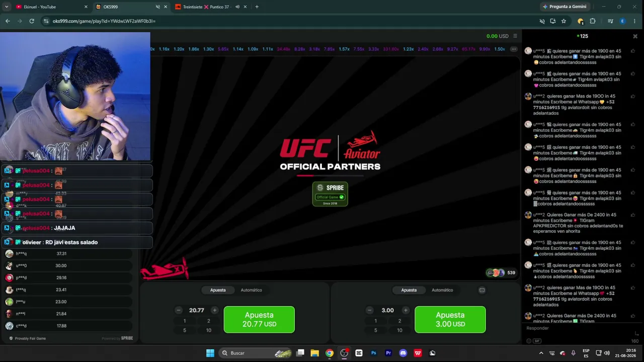The width and height of the screenshot is (644, 362).
Task: Open the chat GIF picker
Action: (x=537, y=341)
